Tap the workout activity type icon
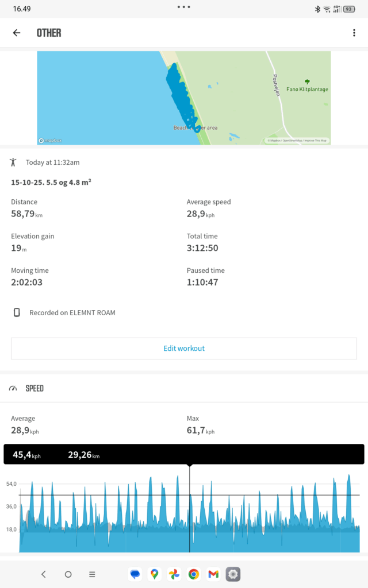Screen dimensions: 368x588 [13, 163]
